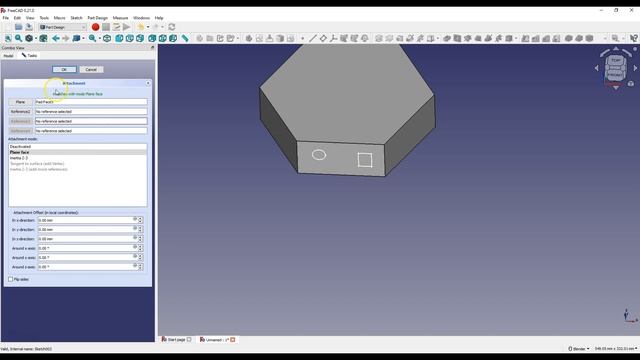The height and width of the screenshot is (360, 640).
Task: Open the Part Design menu
Action: point(98,18)
